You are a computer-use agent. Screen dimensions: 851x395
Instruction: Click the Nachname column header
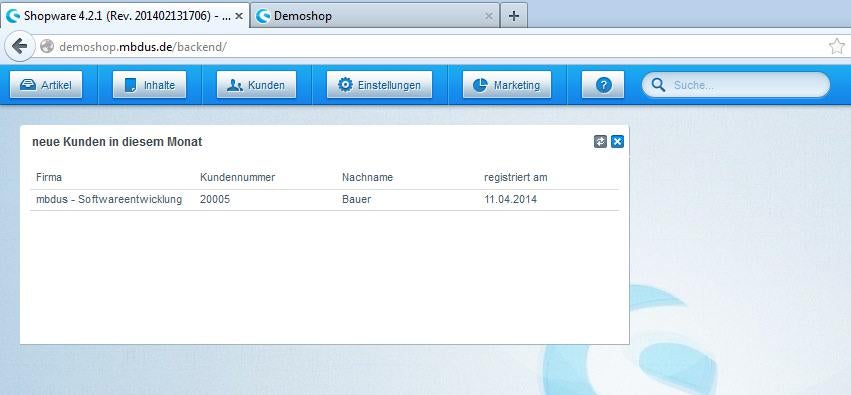367,177
